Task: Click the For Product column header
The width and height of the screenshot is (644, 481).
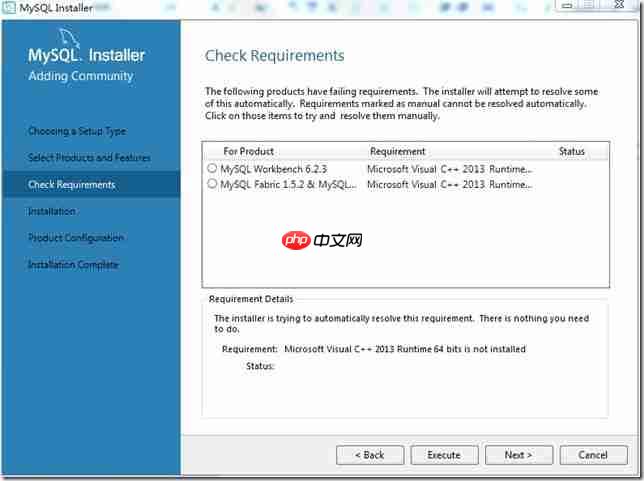Action: point(248,152)
